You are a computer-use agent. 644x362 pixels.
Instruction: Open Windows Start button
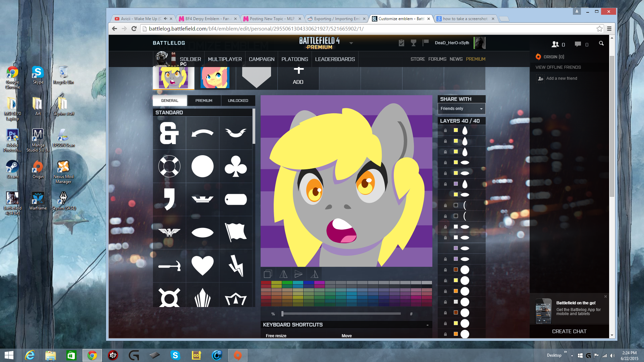(x=9, y=355)
